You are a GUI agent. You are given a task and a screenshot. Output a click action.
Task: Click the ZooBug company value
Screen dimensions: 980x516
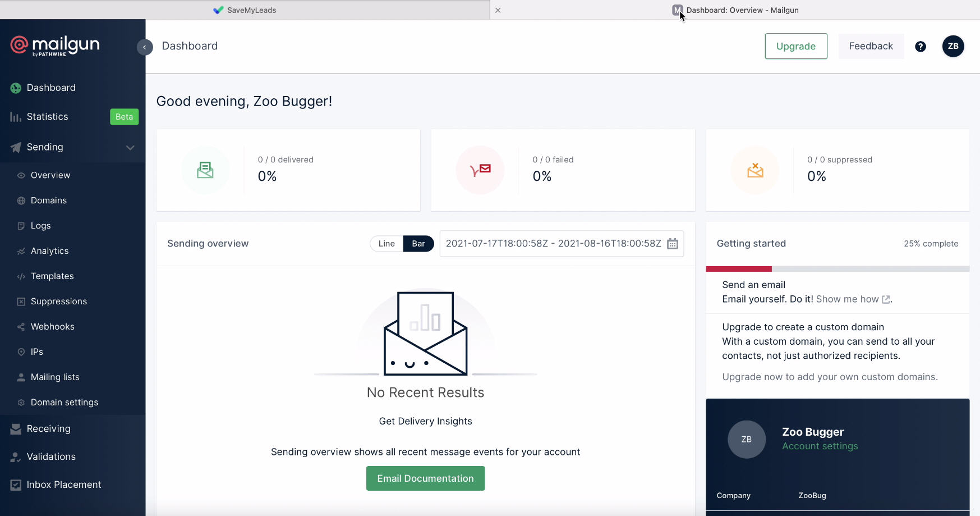[812, 496]
